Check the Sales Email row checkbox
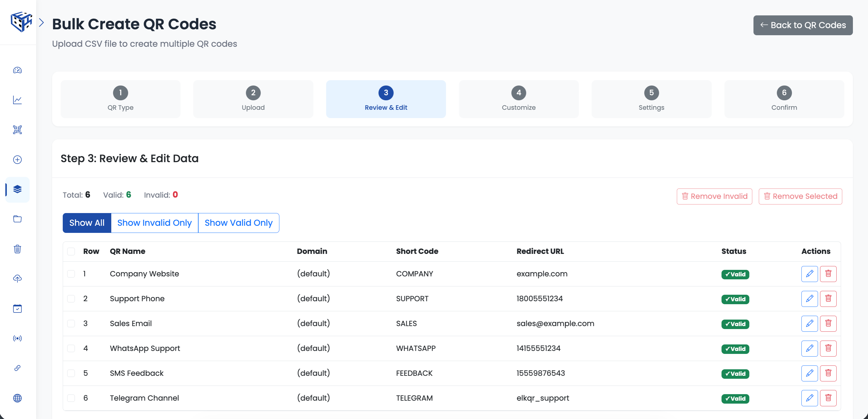Viewport: 868px width, 419px height. (71, 324)
